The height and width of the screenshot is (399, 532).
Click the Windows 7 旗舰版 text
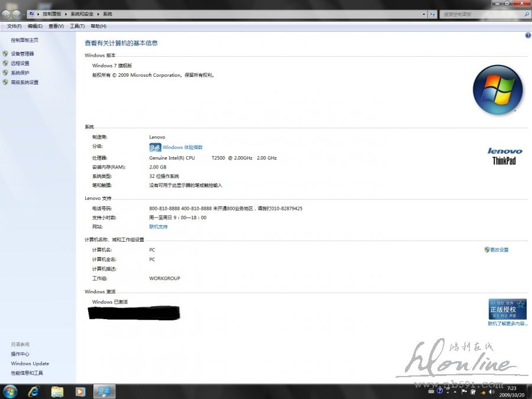click(112, 66)
